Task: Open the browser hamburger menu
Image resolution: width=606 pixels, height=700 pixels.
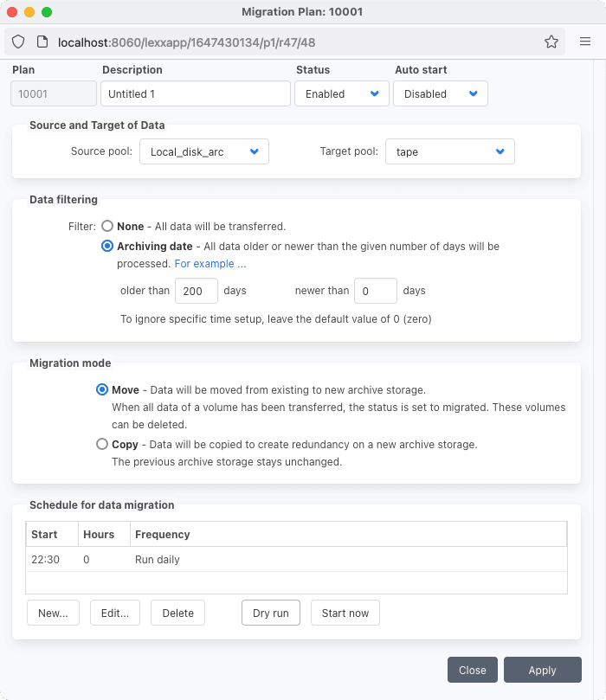Action: point(585,42)
